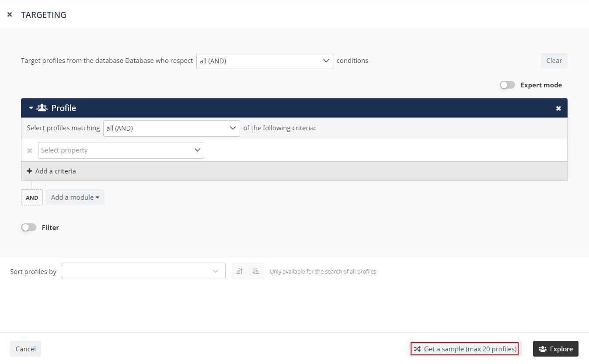Click the Explore button
589x364 pixels.
pos(556,349)
